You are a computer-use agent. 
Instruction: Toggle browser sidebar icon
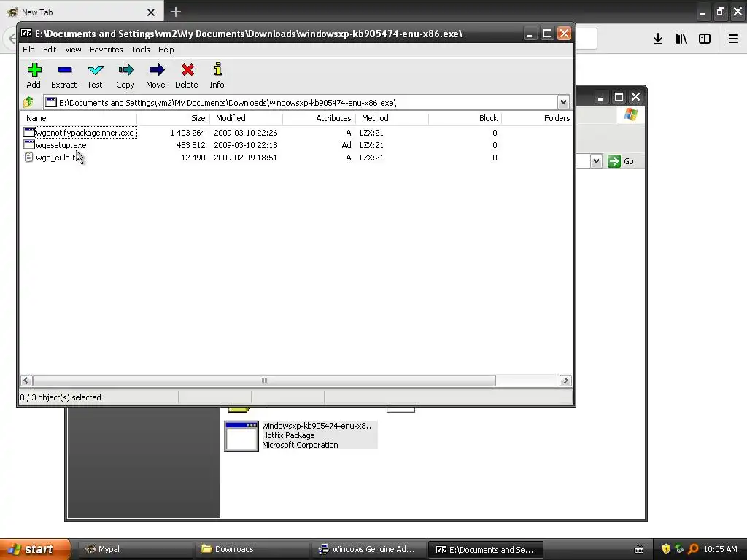[705, 39]
